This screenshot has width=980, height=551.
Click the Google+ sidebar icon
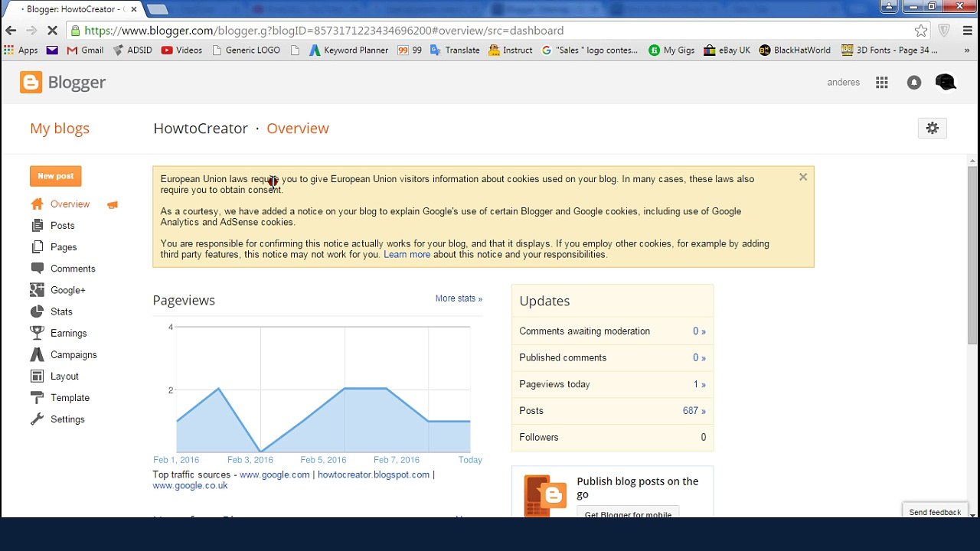[37, 290]
